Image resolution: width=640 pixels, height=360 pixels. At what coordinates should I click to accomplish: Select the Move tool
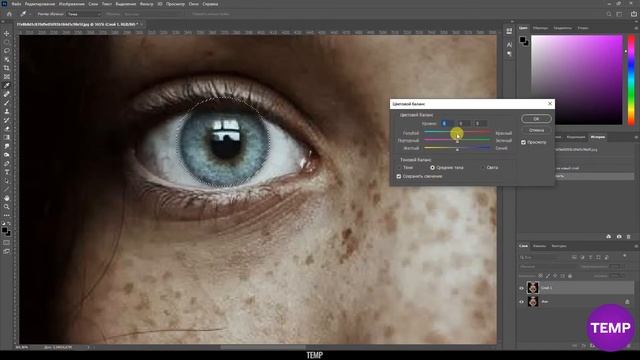click(7, 33)
